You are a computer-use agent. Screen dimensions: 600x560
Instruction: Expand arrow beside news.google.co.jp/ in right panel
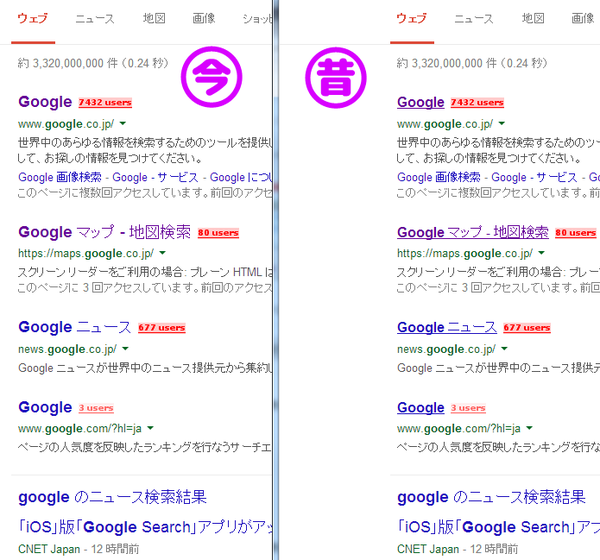point(504,349)
